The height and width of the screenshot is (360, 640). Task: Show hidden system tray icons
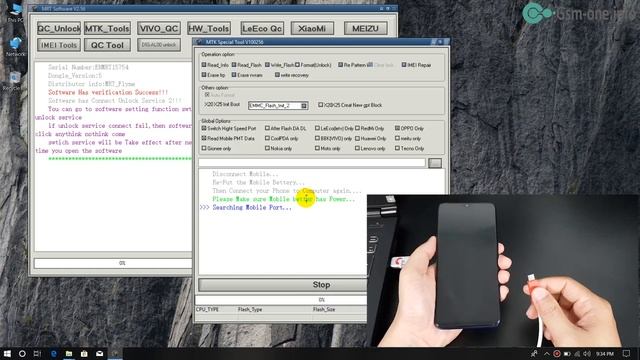tap(546, 353)
